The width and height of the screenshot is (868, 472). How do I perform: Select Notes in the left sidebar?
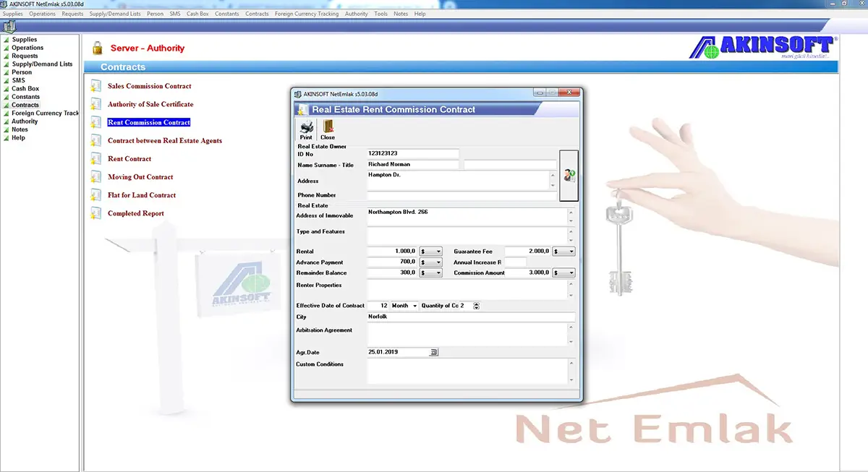[20, 129]
